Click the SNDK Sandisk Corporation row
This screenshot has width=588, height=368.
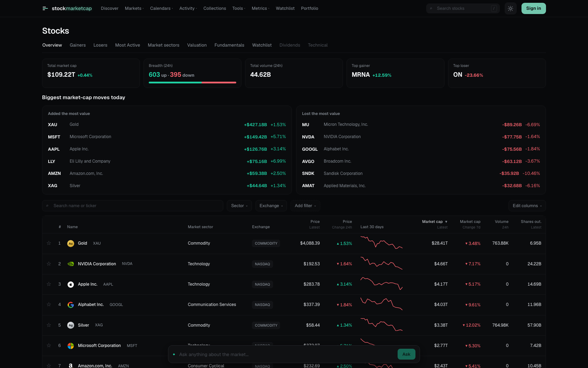(421, 173)
